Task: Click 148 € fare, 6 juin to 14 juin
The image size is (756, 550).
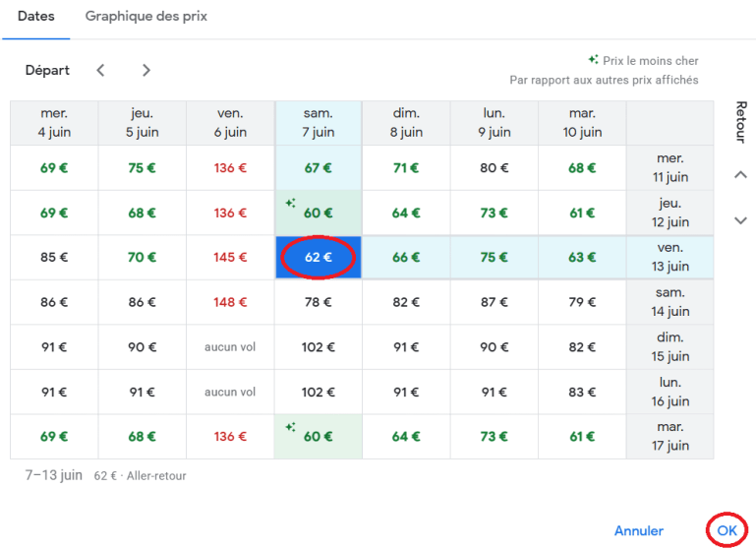Action: click(x=230, y=302)
